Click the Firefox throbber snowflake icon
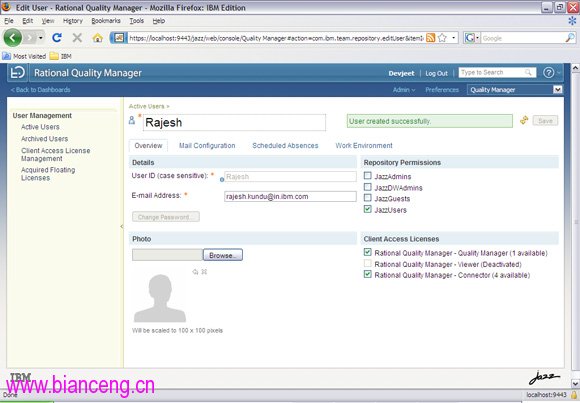The height and width of the screenshot is (403, 580). (x=572, y=21)
